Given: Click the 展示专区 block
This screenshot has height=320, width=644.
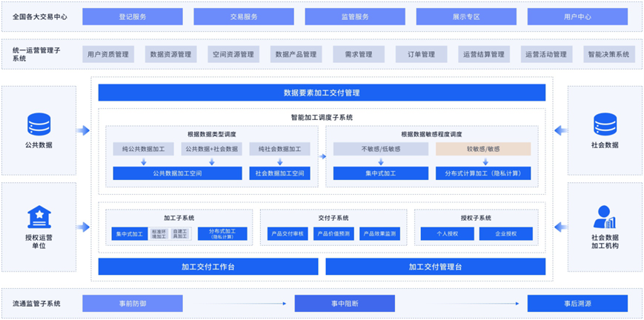Looking at the screenshot, I should [x=466, y=17].
